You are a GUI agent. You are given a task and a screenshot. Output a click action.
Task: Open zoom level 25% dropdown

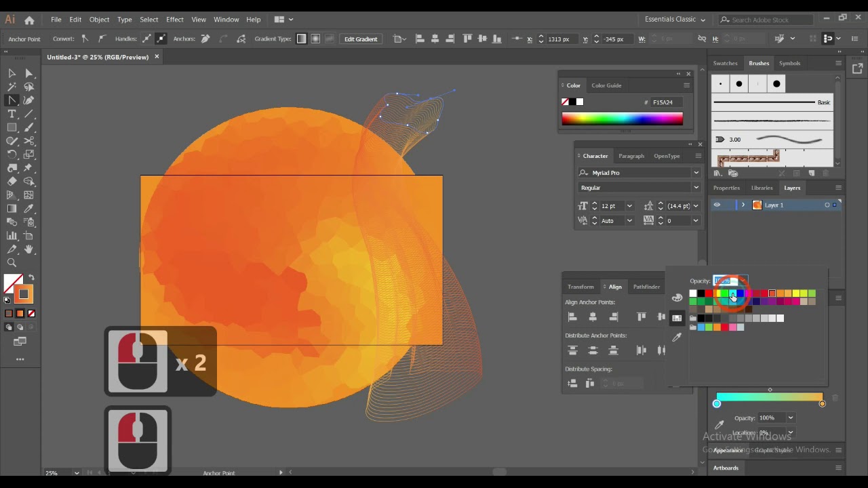coord(77,472)
